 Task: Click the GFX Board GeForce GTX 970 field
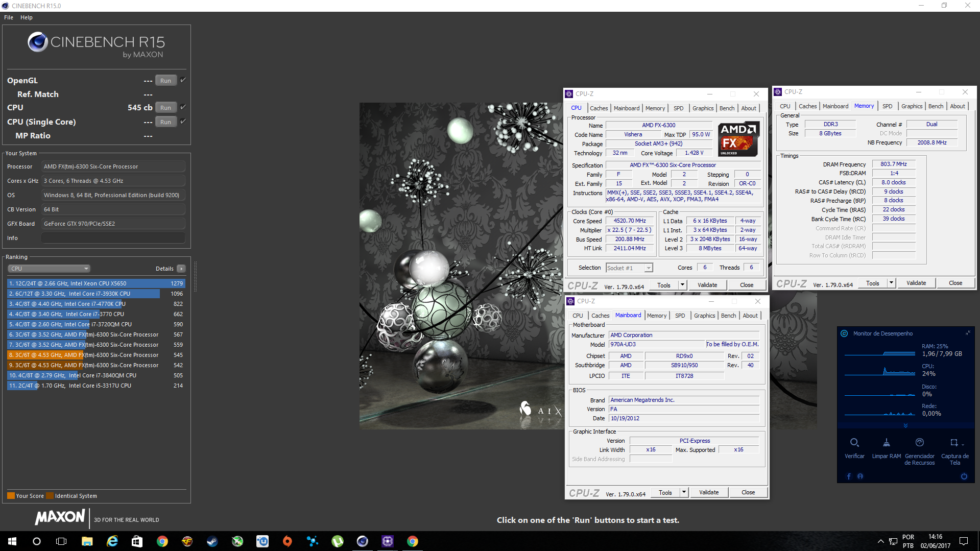(x=113, y=224)
